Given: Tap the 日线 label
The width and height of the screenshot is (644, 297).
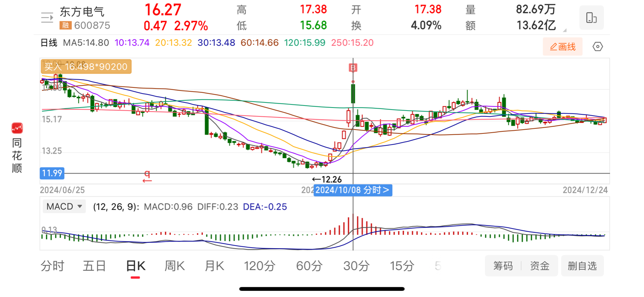Looking at the screenshot, I should pyautogui.click(x=49, y=43).
